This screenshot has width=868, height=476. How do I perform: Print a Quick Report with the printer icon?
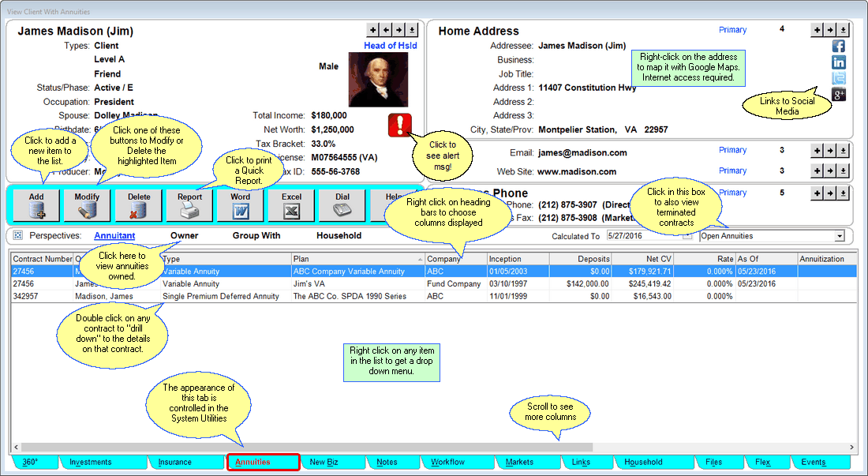point(189,204)
